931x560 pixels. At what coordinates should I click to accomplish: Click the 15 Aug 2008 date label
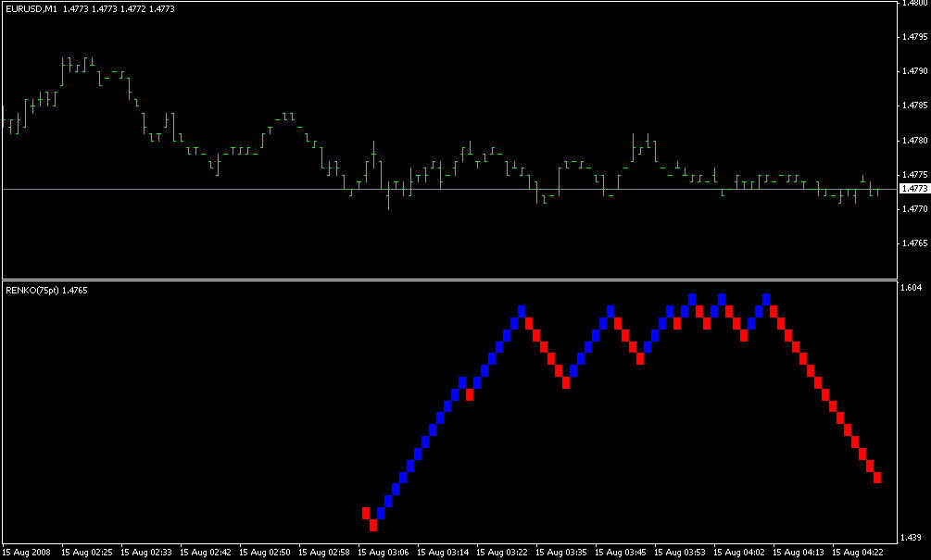click(x=27, y=553)
